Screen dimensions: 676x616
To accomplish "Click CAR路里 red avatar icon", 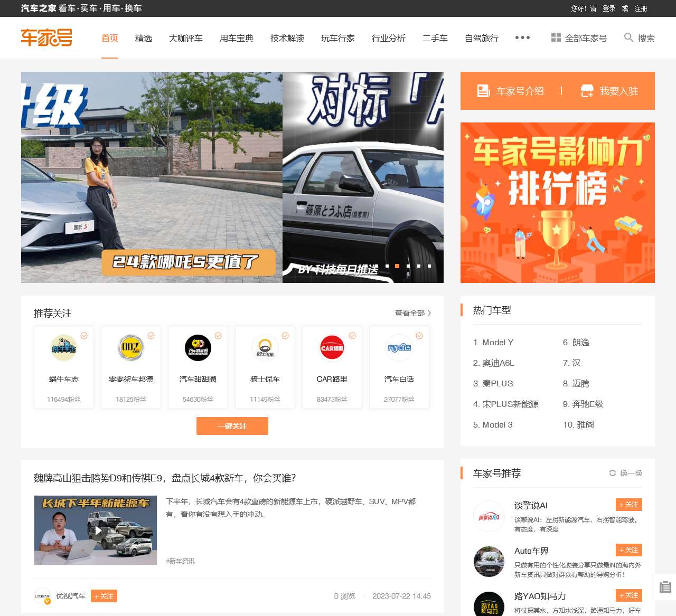I will click(x=332, y=348).
